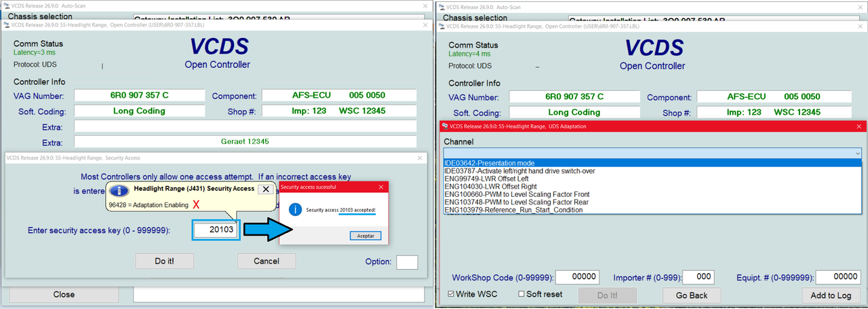Close the UDS Adaptation dialog with its X
Screen dimensions: 868x309
[860, 126]
